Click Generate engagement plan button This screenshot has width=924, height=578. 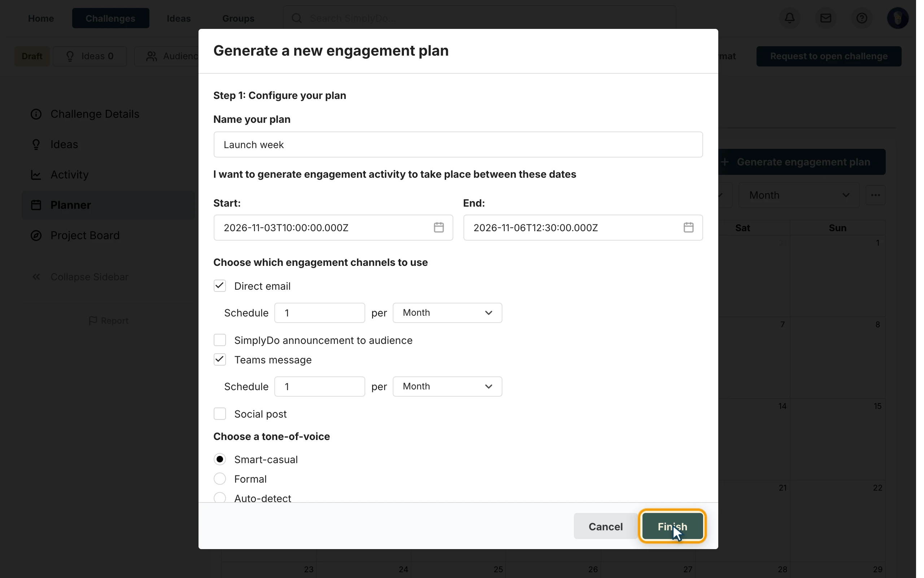(x=802, y=162)
